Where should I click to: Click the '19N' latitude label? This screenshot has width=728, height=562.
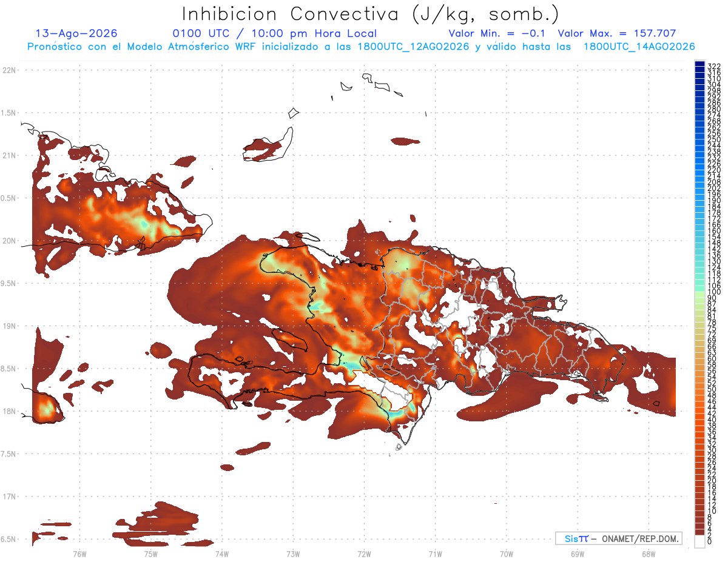(9, 326)
